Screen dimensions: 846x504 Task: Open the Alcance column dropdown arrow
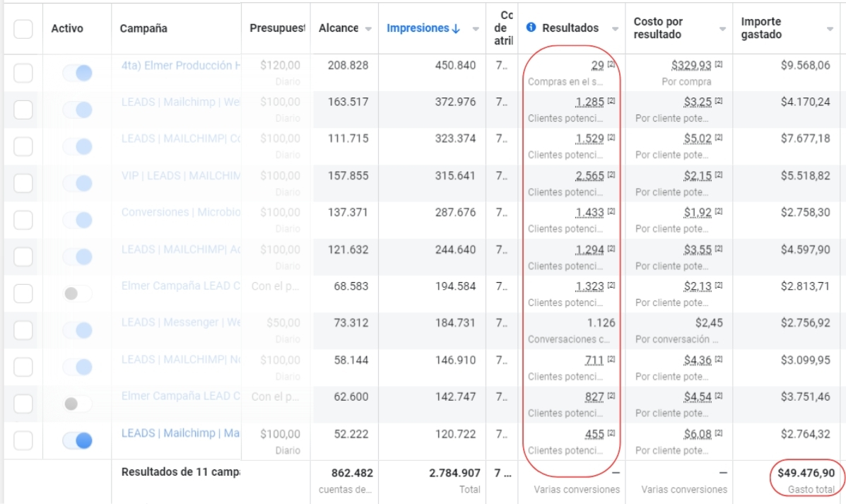coord(368,29)
